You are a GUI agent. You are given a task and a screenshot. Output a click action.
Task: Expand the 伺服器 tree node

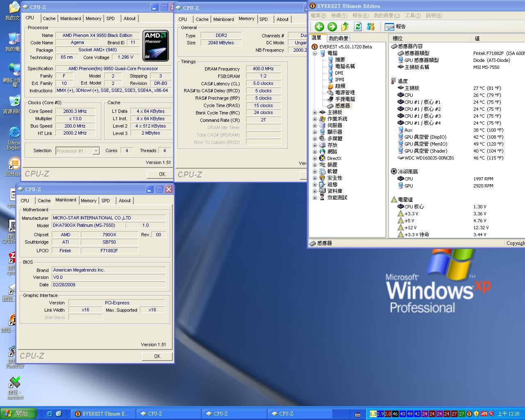pos(315,126)
